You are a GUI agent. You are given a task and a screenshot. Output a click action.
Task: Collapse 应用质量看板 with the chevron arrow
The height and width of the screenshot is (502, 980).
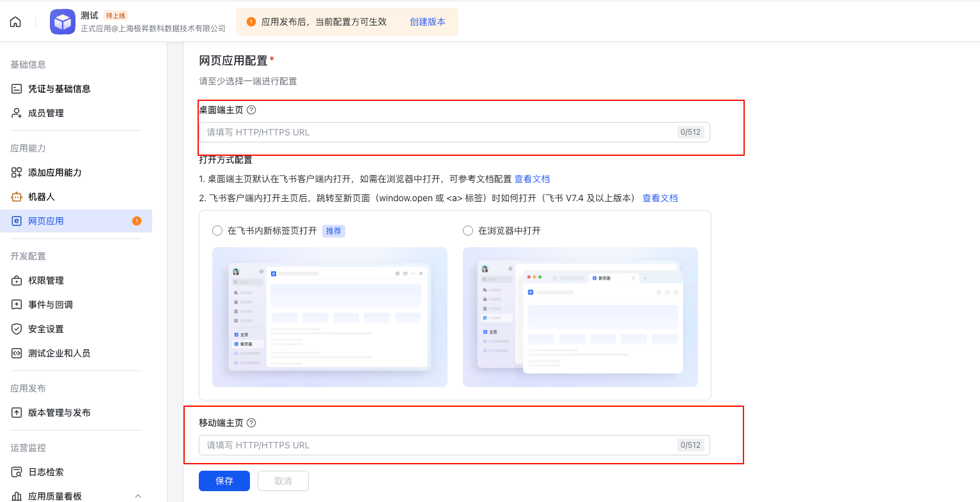click(138, 496)
